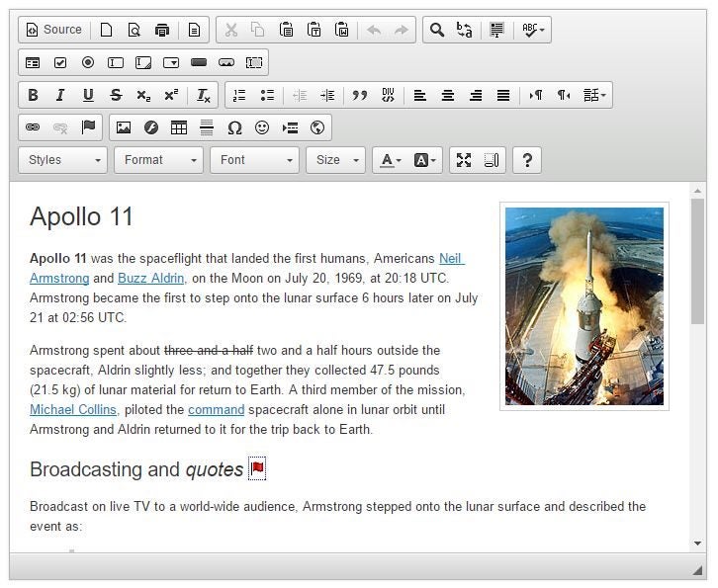Click Paste from Word icon

[x=341, y=30]
